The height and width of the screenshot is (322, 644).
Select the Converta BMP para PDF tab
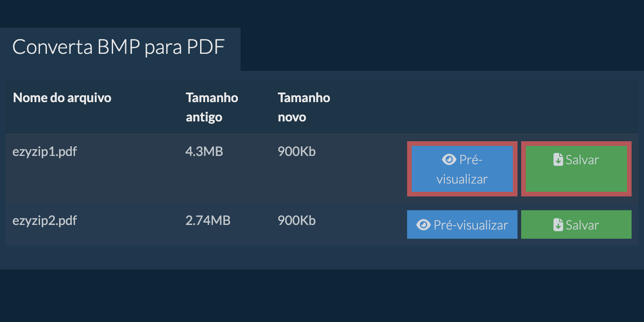point(119,47)
